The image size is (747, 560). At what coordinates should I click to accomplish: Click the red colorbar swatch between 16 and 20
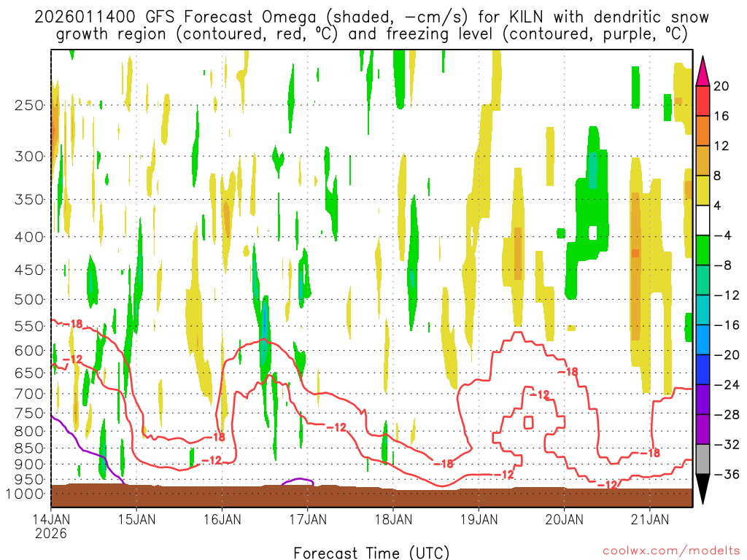[x=703, y=101]
